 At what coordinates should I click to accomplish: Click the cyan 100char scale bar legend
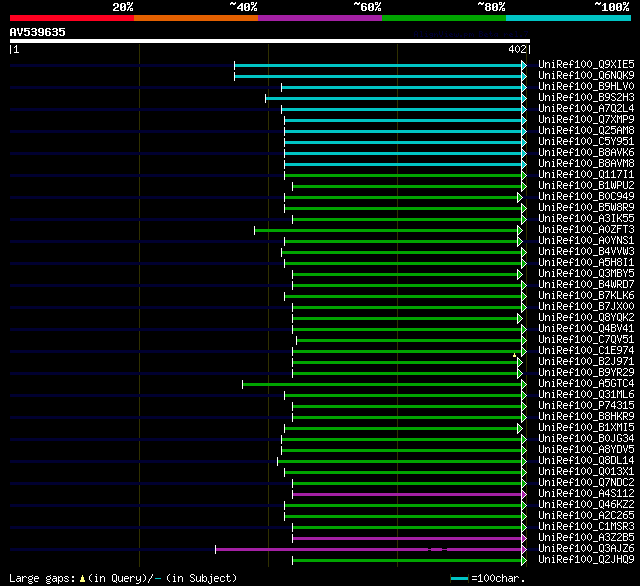click(459, 579)
